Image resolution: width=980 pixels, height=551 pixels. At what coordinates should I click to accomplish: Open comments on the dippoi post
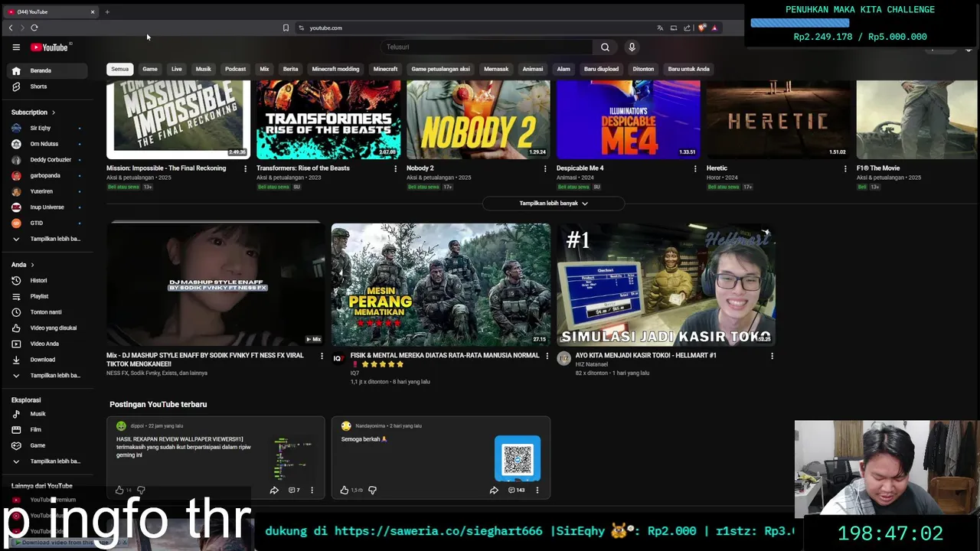pos(294,490)
